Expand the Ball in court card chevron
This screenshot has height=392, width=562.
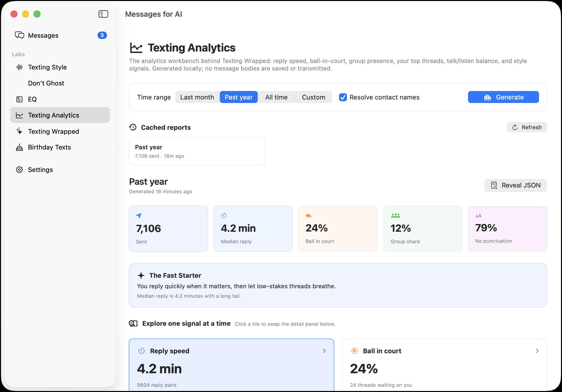(x=537, y=351)
